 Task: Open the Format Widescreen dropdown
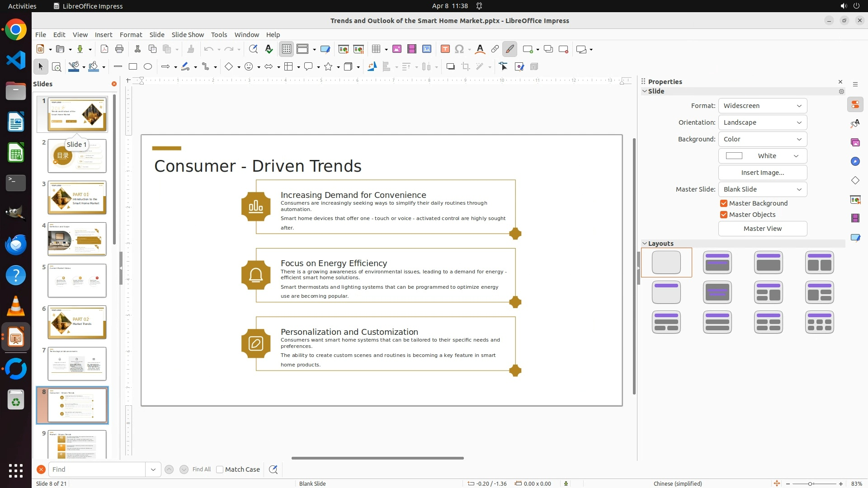coord(762,106)
